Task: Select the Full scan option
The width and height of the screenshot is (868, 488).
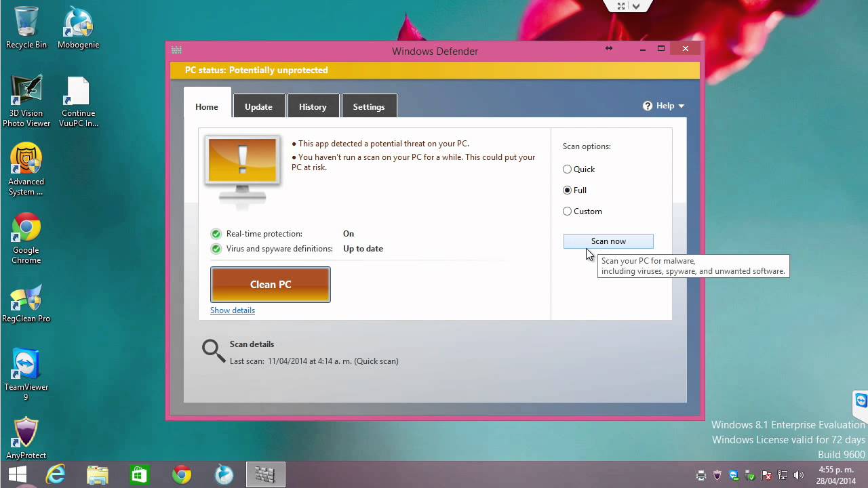Action: tap(574, 190)
